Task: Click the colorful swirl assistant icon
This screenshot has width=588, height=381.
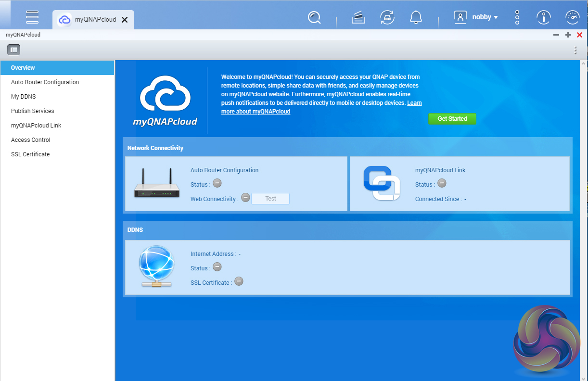Action: [x=547, y=339]
